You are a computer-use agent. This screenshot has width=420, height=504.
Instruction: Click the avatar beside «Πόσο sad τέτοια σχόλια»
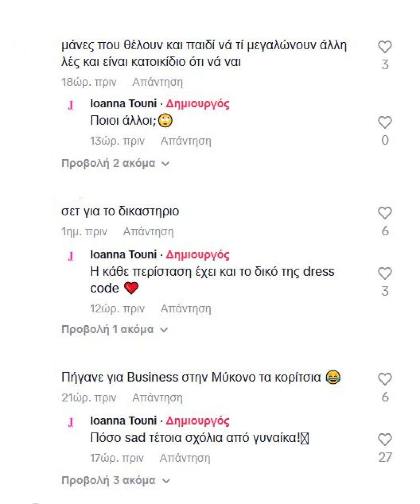click(x=71, y=422)
